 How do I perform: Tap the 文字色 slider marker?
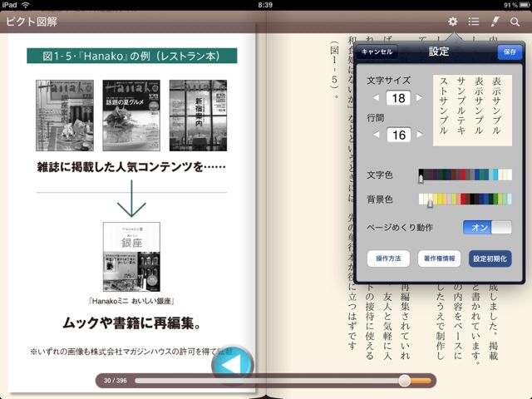pyautogui.click(x=421, y=178)
